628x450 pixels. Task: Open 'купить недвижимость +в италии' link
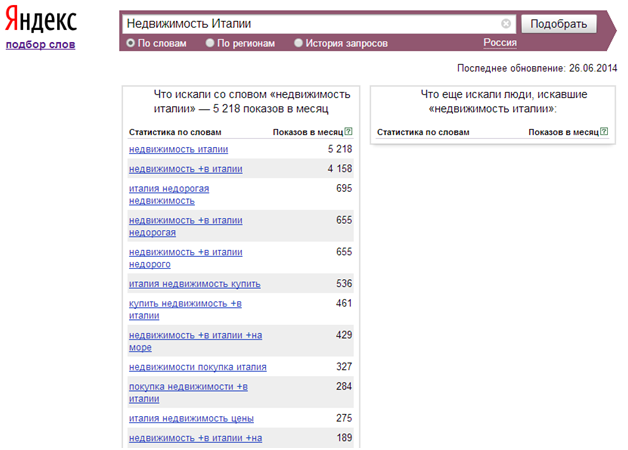pos(185,309)
